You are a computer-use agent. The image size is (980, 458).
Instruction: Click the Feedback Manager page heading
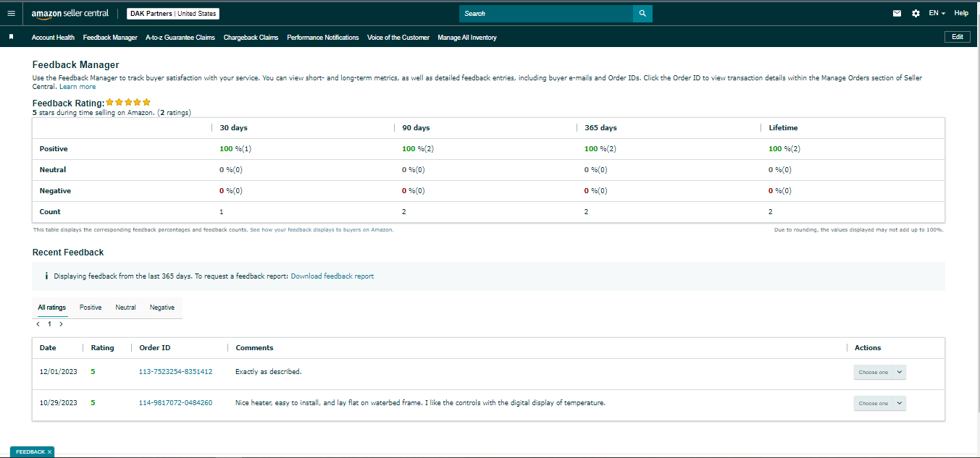click(76, 65)
